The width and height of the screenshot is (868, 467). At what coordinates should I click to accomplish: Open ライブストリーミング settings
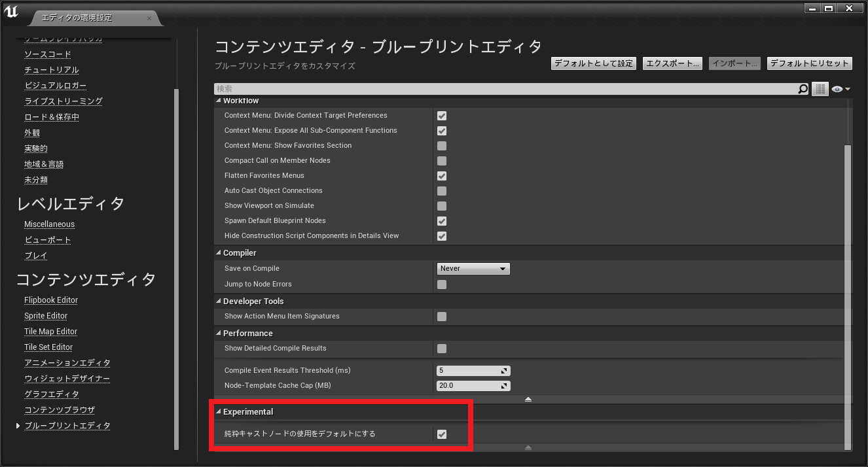[63, 101]
